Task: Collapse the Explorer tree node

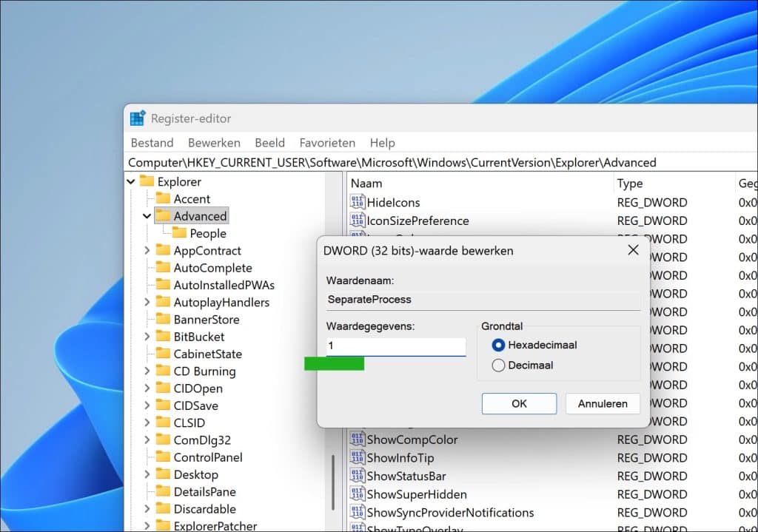Action: (131, 182)
